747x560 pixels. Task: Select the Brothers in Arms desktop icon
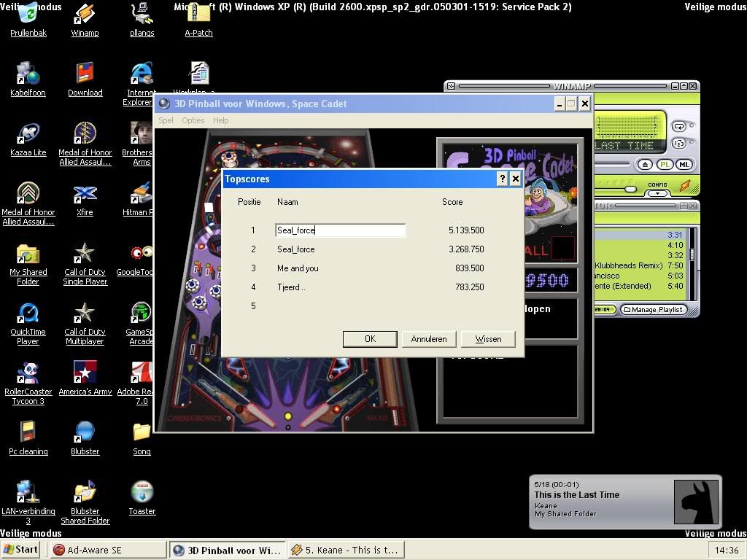(142, 133)
